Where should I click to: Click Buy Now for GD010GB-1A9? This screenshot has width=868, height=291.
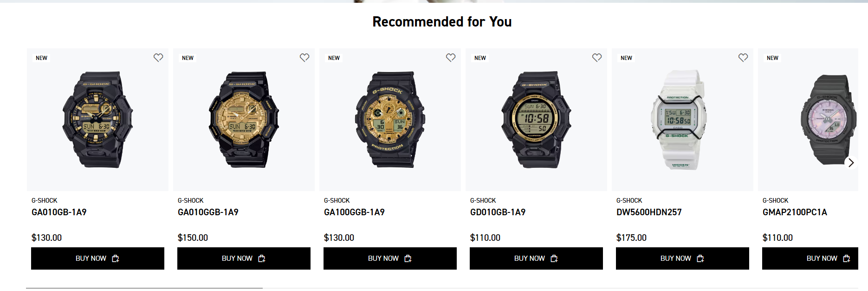click(536, 258)
